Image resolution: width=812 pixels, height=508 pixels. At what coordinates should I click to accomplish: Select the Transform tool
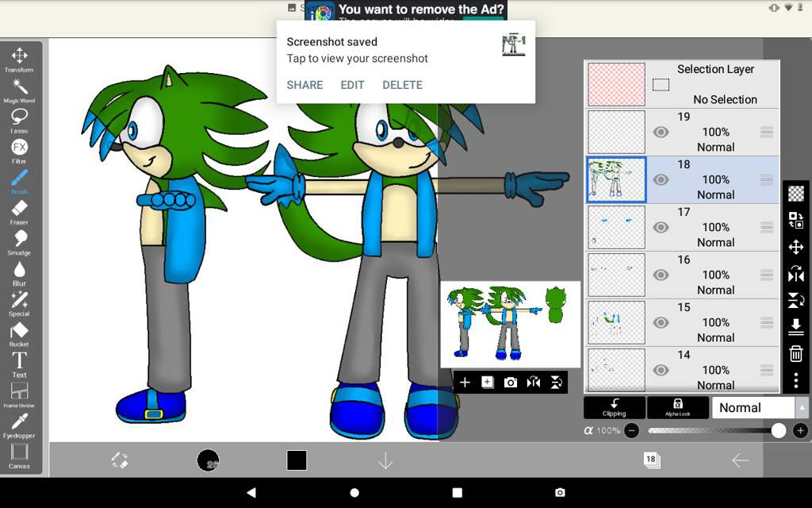click(19, 59)
